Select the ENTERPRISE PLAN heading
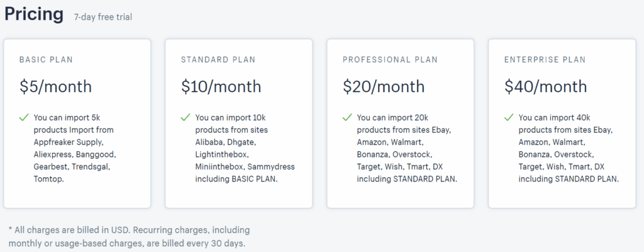This screenshot has height=252, width=644. [x=545, y=60]
